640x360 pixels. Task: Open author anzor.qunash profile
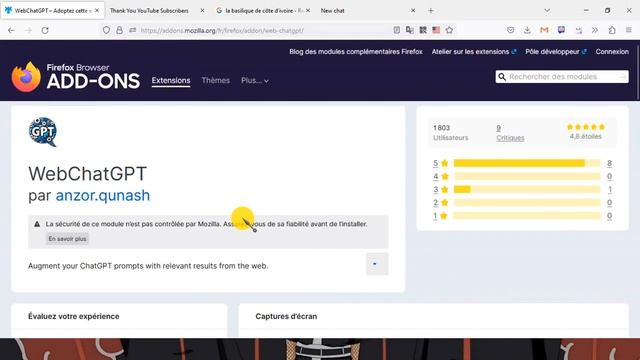click(x=103, y=196)
